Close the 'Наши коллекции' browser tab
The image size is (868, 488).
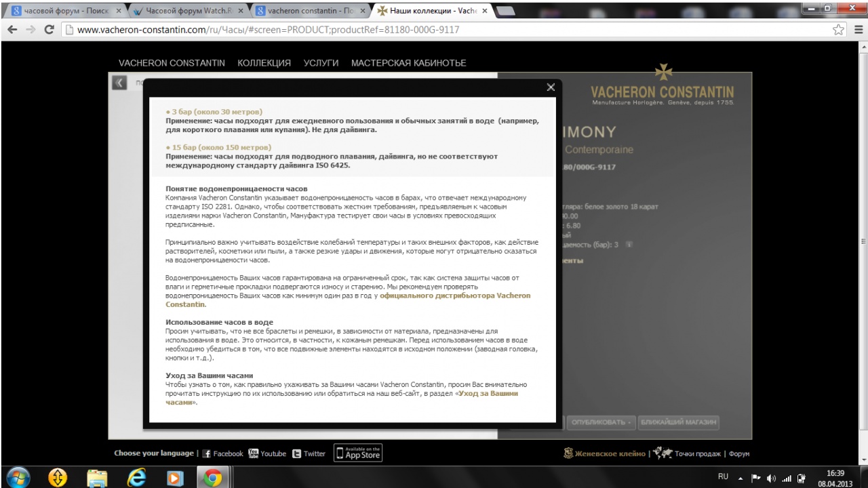click(486, 11)
